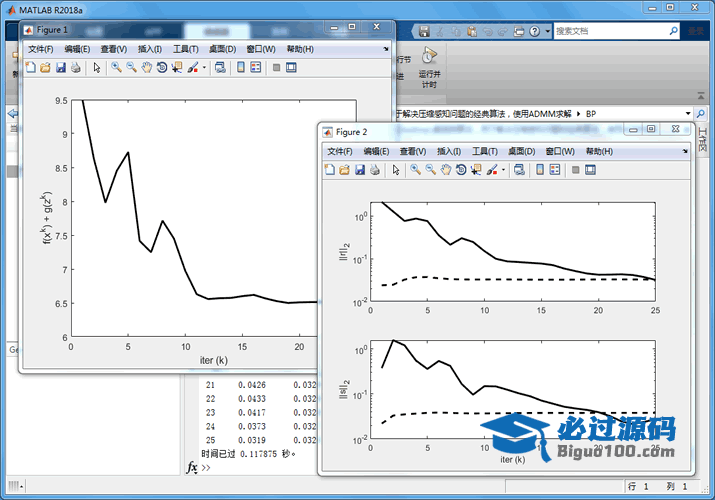Enable Zoom Out tool in Figure 2
Image resolution: width=715 pixels, height=500 pixels.
(430, 170)
